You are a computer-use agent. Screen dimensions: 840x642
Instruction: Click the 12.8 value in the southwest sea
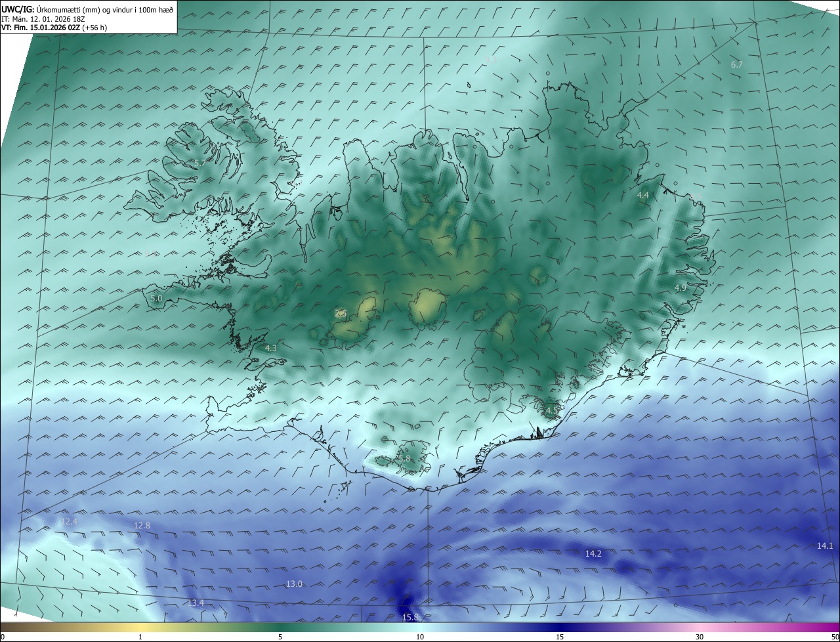142,525
